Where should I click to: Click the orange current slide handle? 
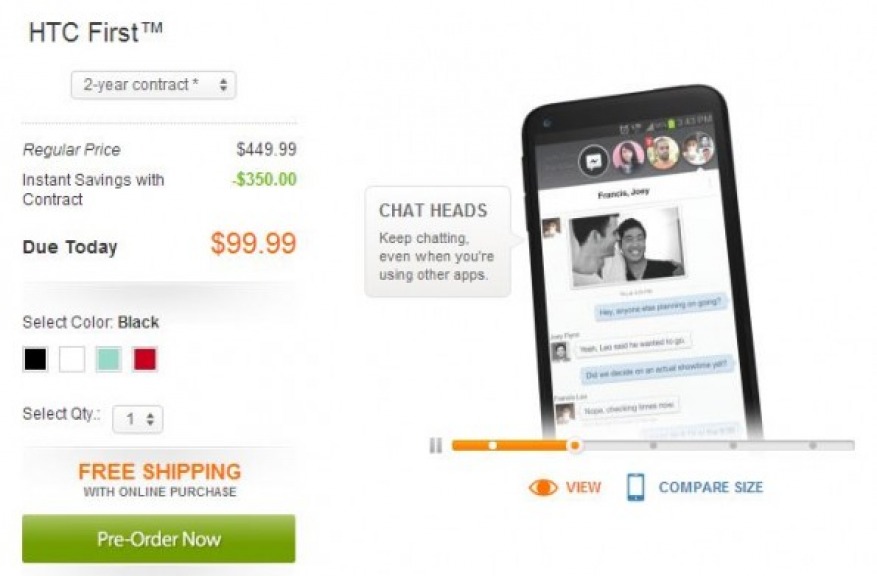coord(574,446)
